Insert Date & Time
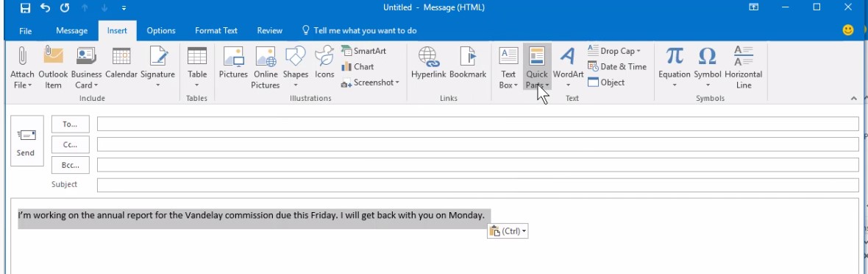 coord(616,66)
